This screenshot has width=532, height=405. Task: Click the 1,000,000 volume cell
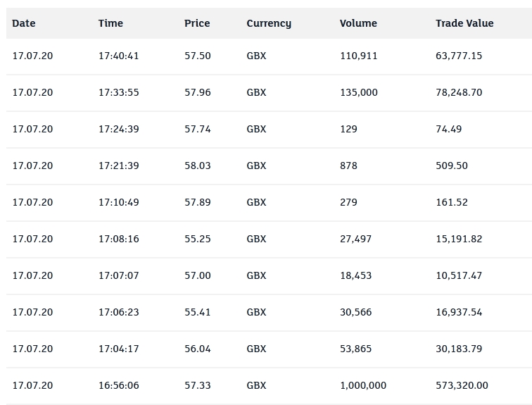pyautogui.click(x=363, y=385)
